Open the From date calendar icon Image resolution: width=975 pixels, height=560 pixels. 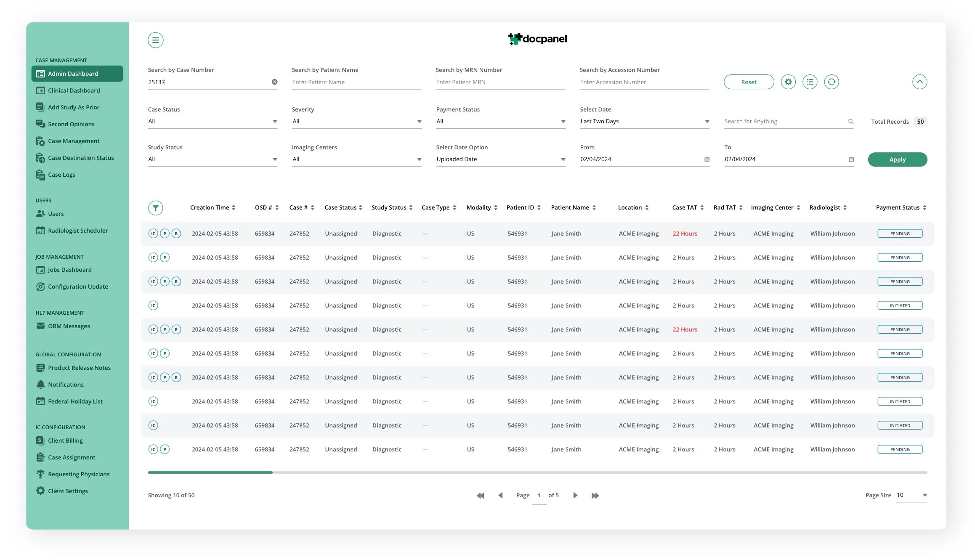(707, 159)
